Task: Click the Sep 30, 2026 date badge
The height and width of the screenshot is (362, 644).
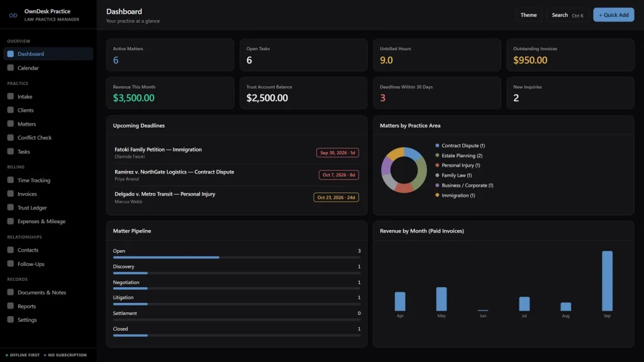Action: click(x=338, y=153)
